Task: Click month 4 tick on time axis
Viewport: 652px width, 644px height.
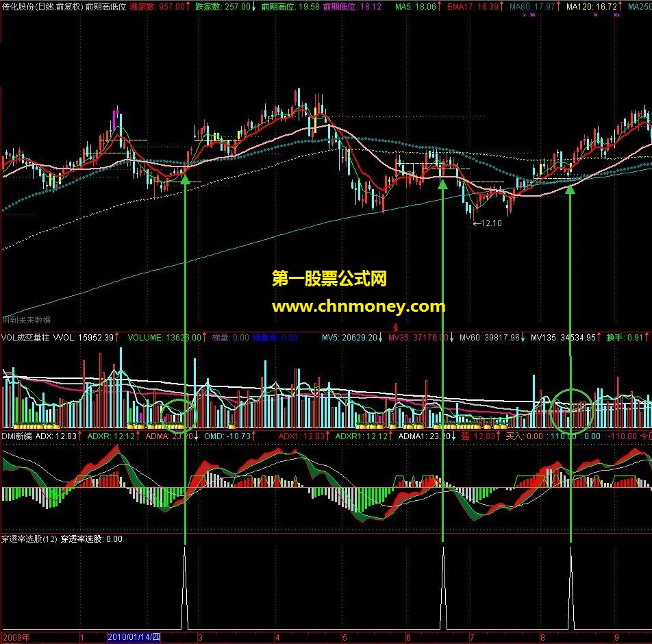Action: tap(277, 637)
